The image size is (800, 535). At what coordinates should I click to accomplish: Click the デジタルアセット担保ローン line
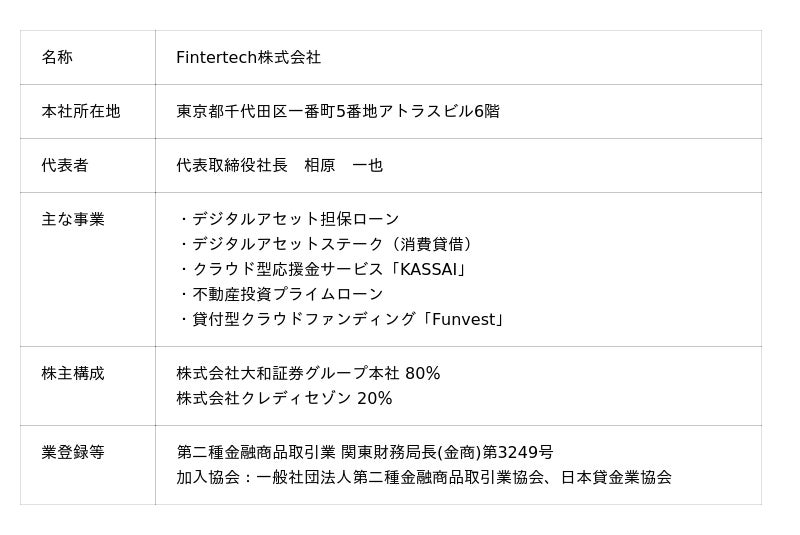[x=289, y=219]
